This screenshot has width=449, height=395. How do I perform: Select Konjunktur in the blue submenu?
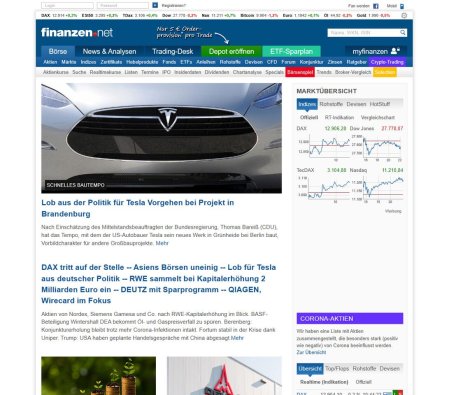click(x=311, y=62)
